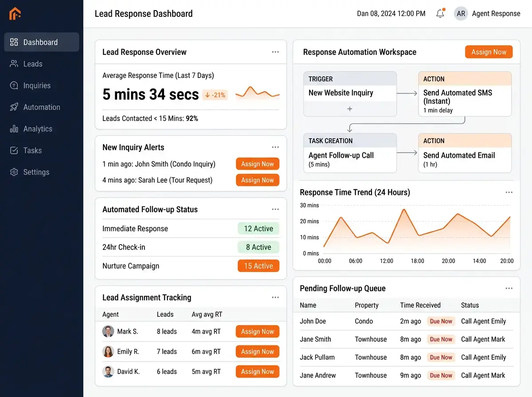This screenshot has width=532, height=397.
Task: Open Lead Assignment Tracking more options
Action: (275, 297)
